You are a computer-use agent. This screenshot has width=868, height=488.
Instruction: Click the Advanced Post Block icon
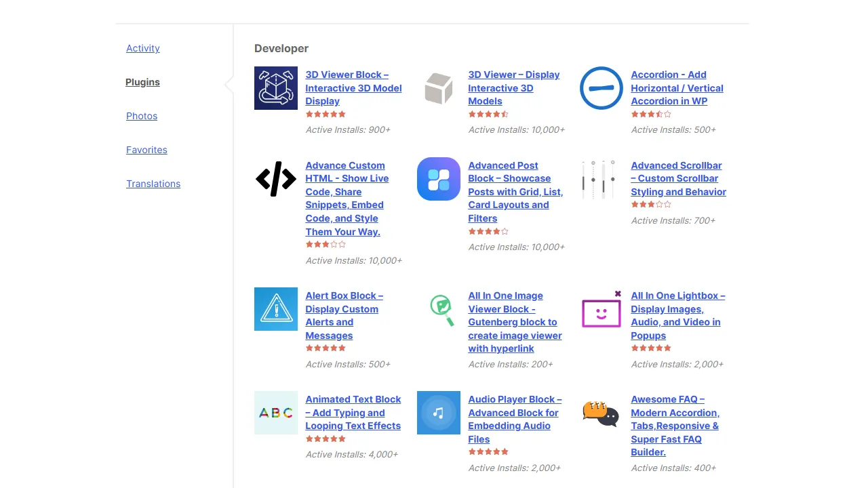point(438,179)
